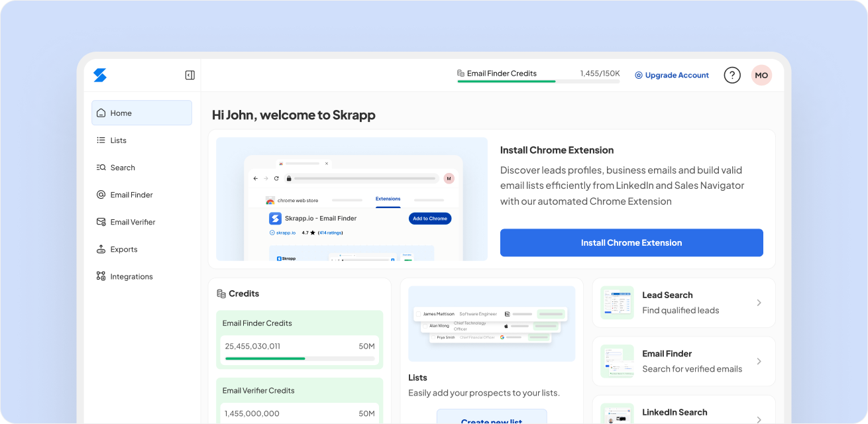The height and width of the screenshot is (424, 868).
Task: Click the Create new list link
Action: point(491,420)
